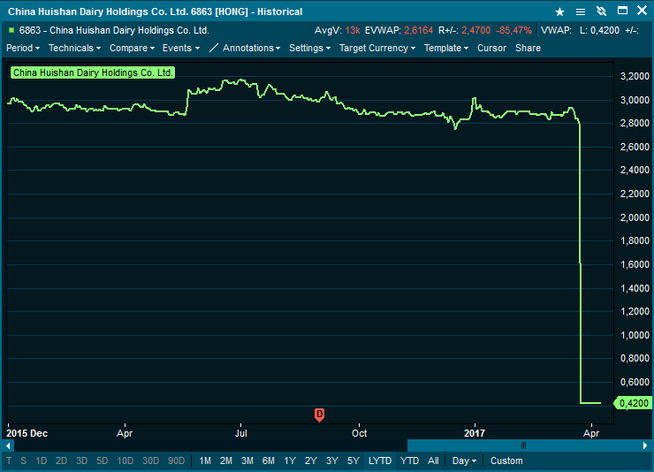Select the 3D intraday range
This screenshot has height=472, width=654.
click(82, 461)
